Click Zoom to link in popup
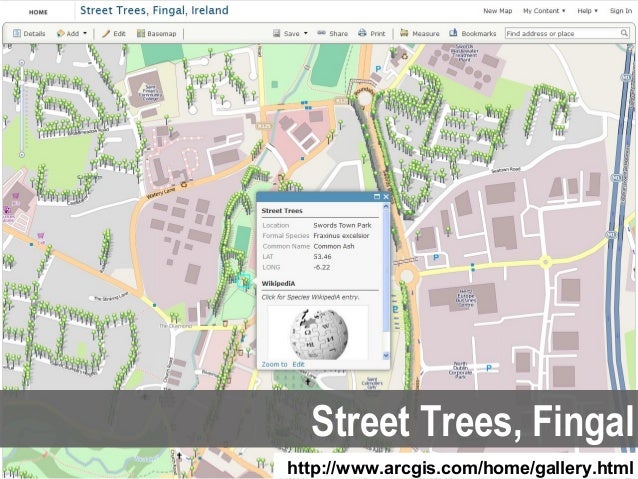Image resolution: width=638 pixels, height=479 pixels. pos(274,364)
